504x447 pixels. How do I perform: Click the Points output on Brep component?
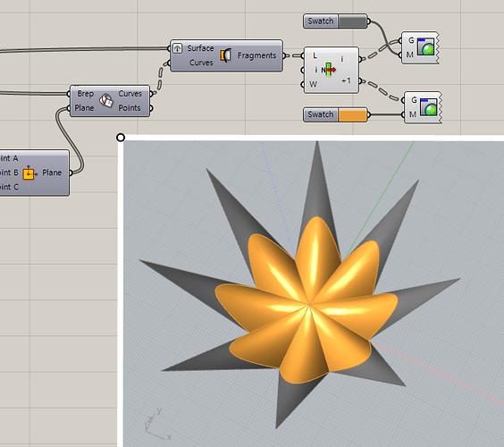130,108
